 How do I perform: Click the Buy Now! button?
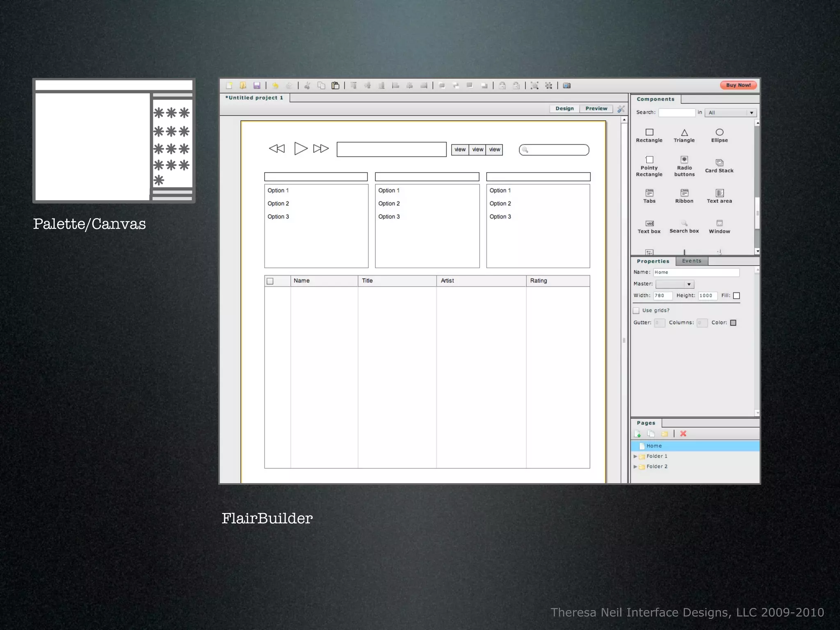pyautogui.click(x=738, y=85)
